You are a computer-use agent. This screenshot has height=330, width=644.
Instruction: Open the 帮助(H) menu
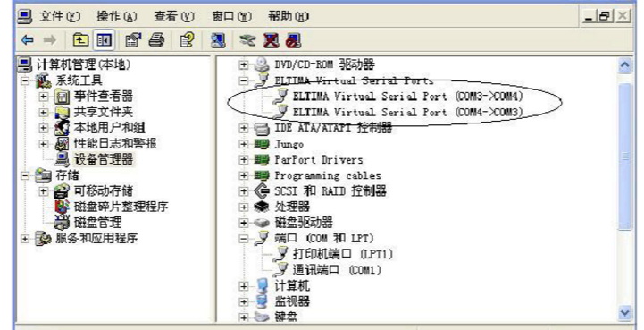pos(289,16)
